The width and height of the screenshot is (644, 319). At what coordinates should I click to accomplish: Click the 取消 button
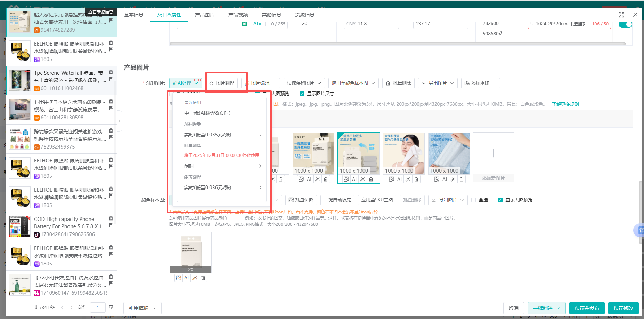pos(514,308)
